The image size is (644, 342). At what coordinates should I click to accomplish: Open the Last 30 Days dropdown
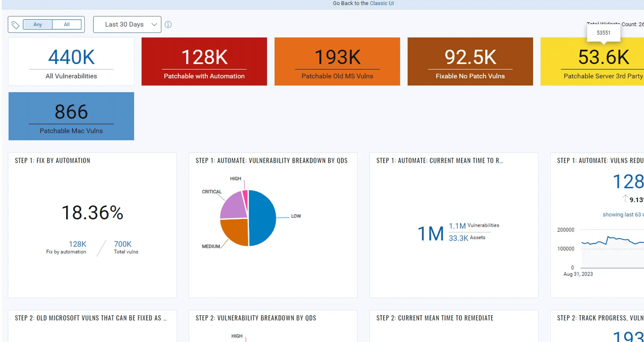pyautogui.click(x=124, y=24)
